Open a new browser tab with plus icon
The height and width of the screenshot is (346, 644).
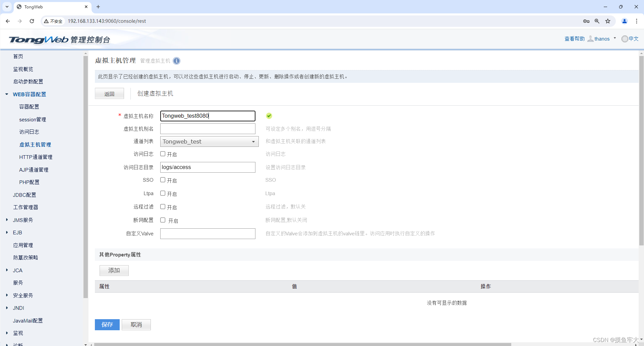[98, 7]
